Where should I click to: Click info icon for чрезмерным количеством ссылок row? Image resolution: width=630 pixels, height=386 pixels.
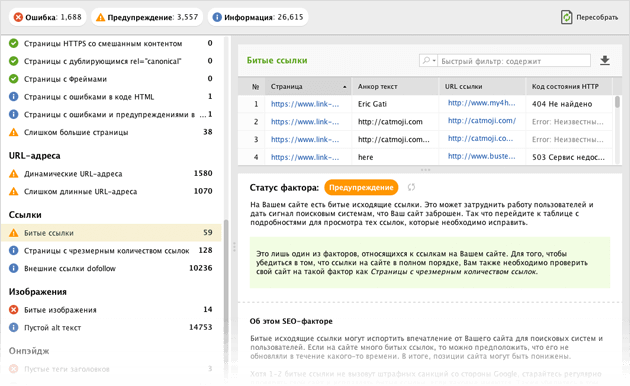(x=14, y=251)
